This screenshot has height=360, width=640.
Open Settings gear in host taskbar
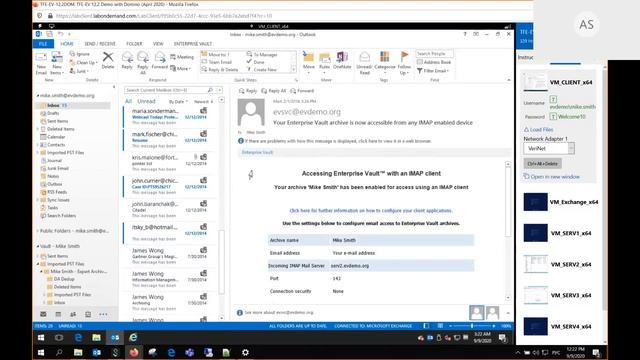click(245, 352)
